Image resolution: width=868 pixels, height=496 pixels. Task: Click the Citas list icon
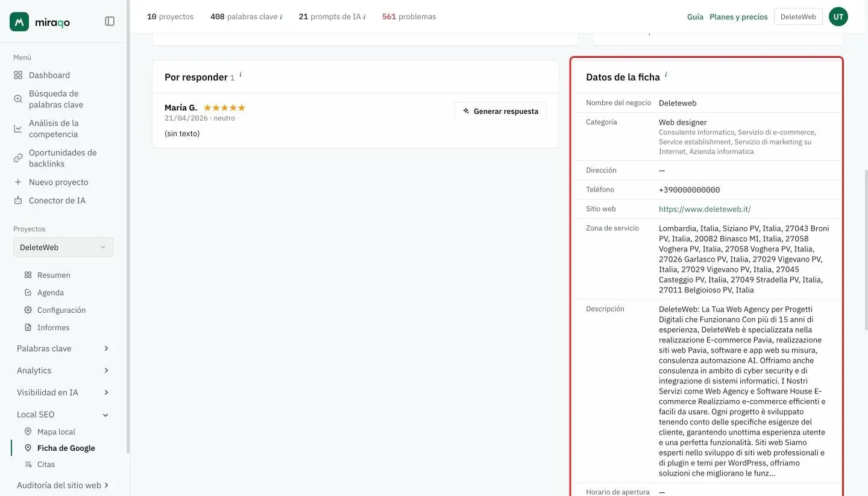point(28,464)
